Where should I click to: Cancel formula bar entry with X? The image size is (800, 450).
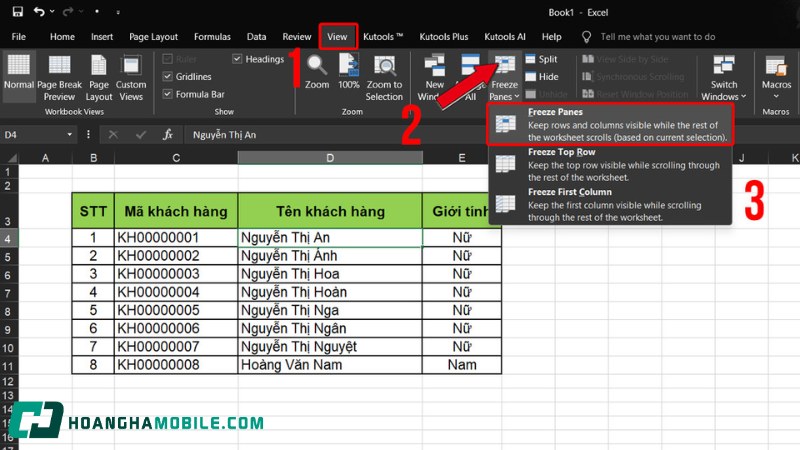point(113,135)
